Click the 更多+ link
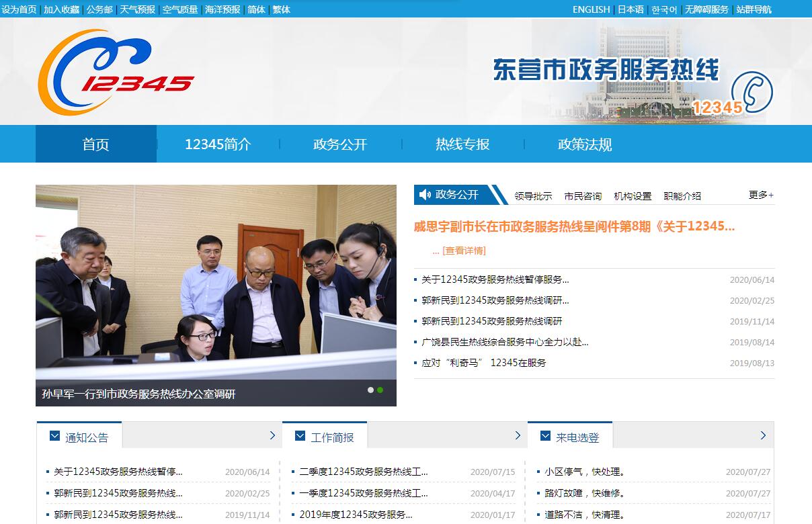 (x=761, y=195)
